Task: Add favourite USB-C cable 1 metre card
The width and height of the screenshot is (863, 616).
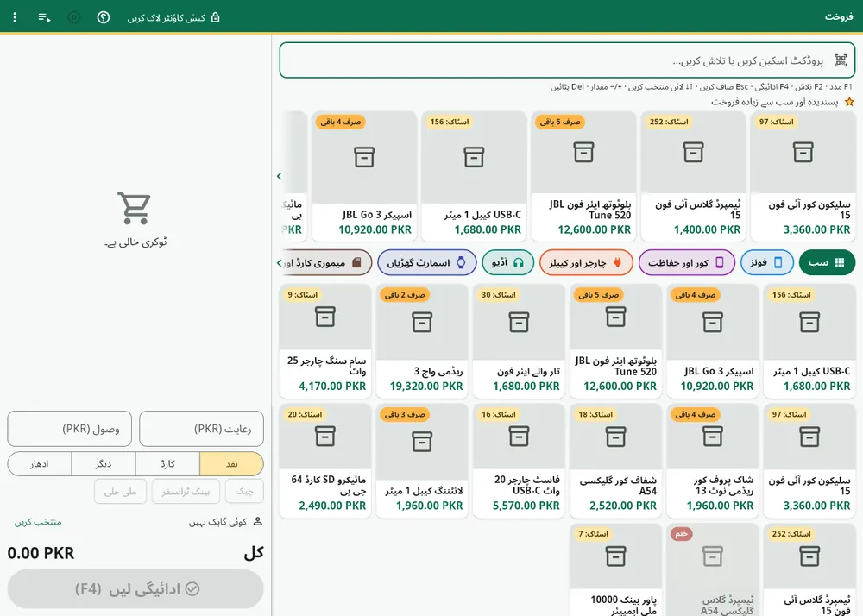Action: [474, 176]
